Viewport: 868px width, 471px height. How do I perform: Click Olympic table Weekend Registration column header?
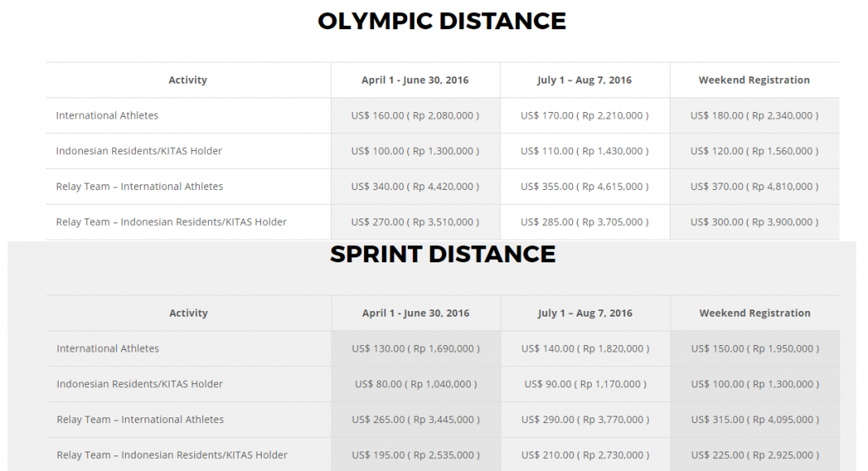[x=754, y=80]
